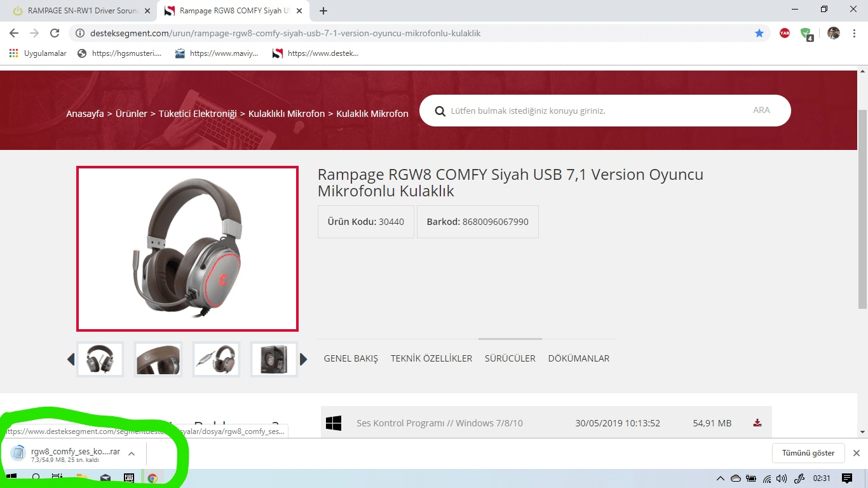Show previous thumbnails with left arrow
868x488 pixels.
point(71,360)
